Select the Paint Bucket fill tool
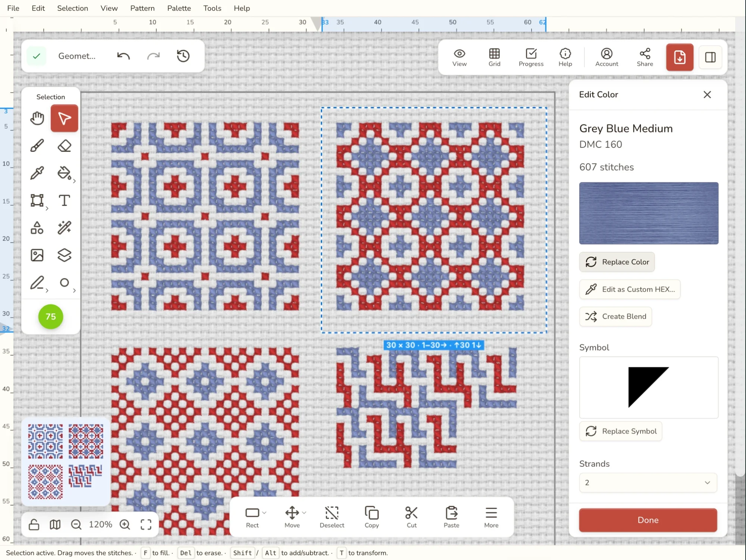 click(65, 173)
